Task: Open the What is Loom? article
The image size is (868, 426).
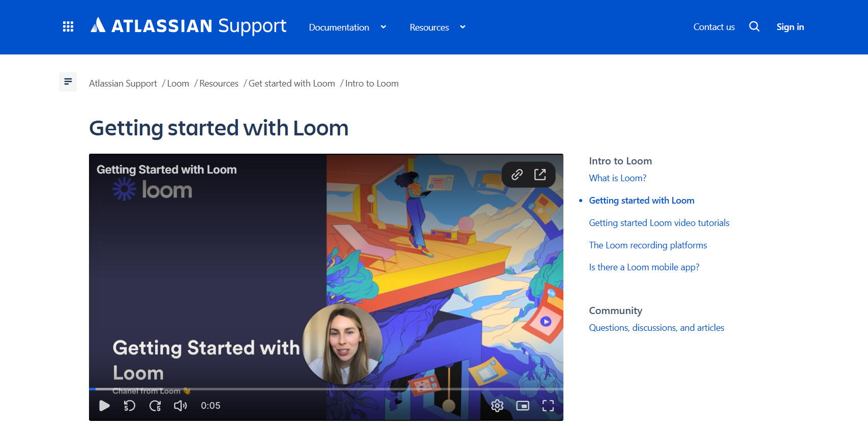Action: pos(618,178)
